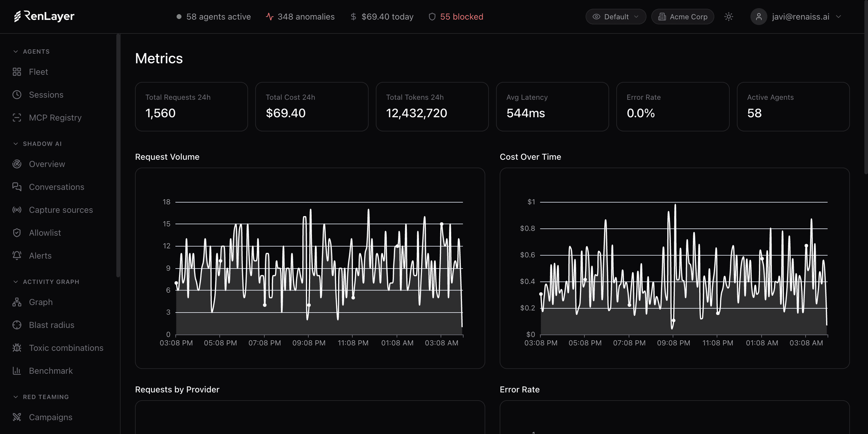Click the 55 blocked indicator
The width and height of the screenshot is (868, 434).
click(x=456, y=17)
